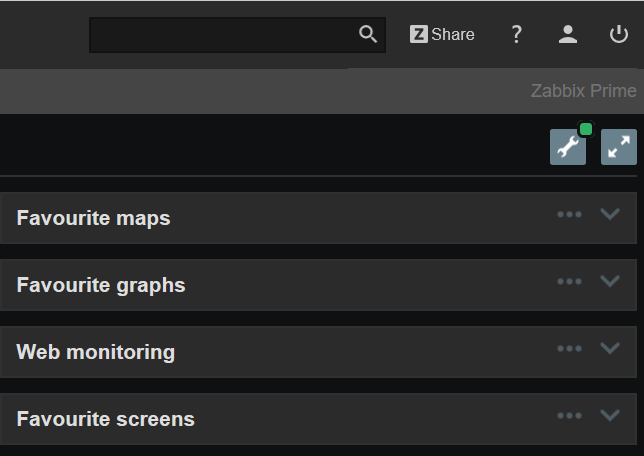Click the Web monitoring widget title
This screenshot has height=456, width=644.
(95, 352)
